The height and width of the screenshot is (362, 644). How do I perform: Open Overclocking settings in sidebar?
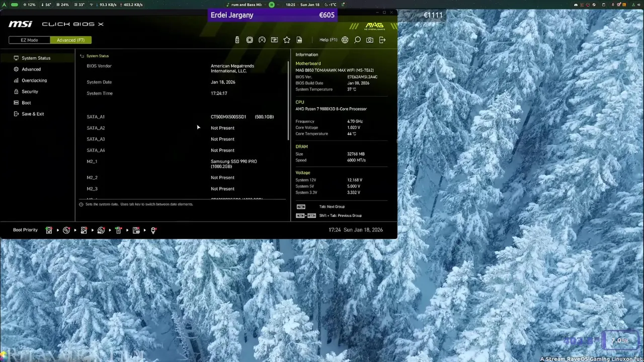tap(34, 80)
